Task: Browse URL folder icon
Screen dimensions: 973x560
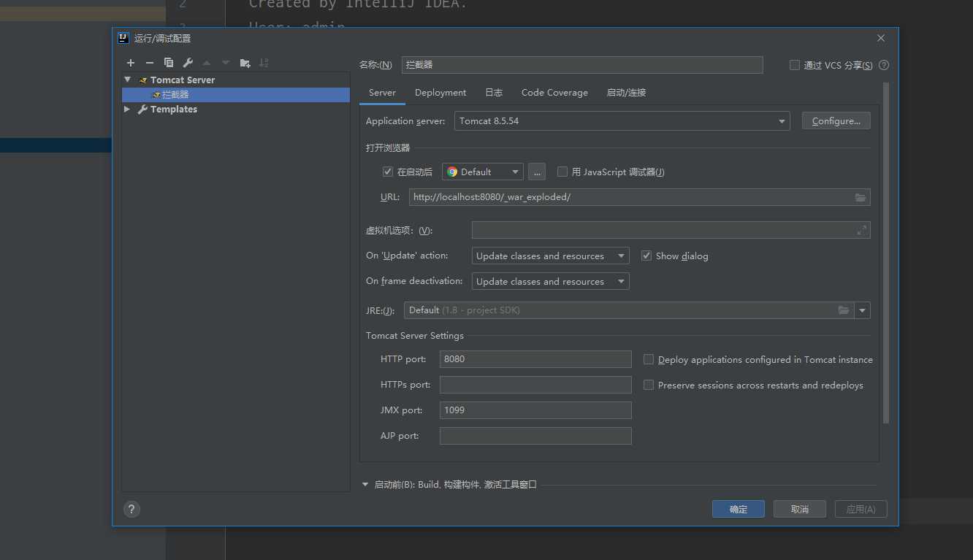Action: (x=861, y=197)
